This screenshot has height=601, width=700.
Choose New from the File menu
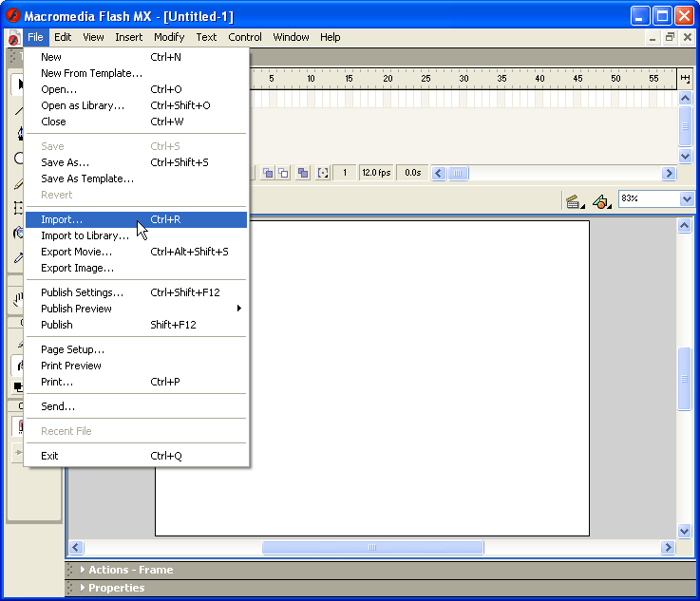pyautogui.click(x=136, y=57)
